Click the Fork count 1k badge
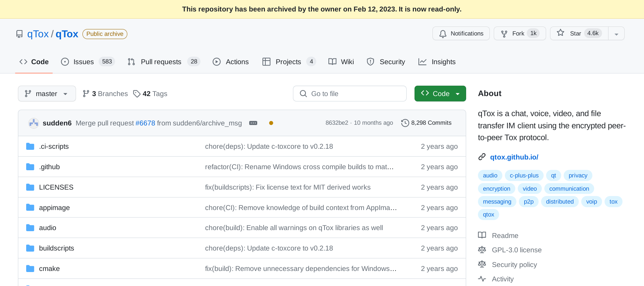Screen dimensions: 644x286 tap(534, 33)
